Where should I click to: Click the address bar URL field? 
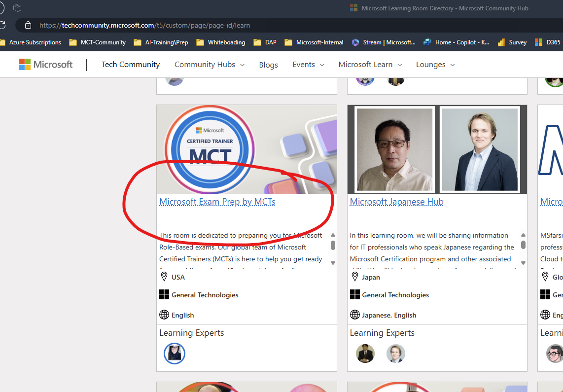click(144, 25)
